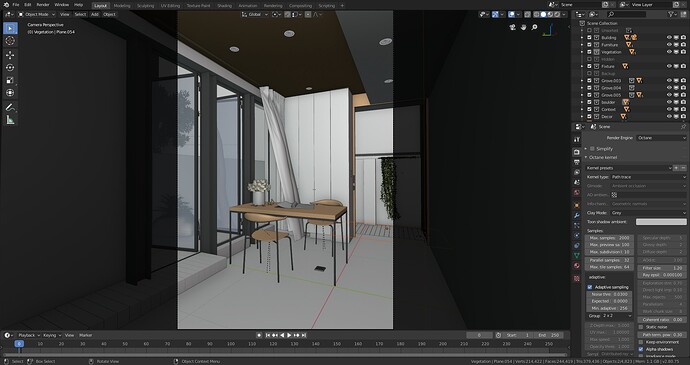The width and height of the screenshot is (690, 365).
Task: Open Object Mode dropdown
Action: coord(37,15)
